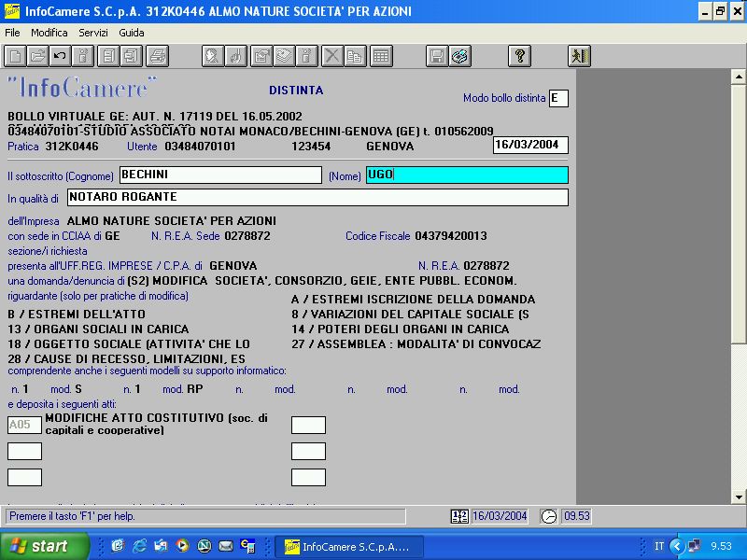Click the Pratica number 312K0446

tap(72, 147)
